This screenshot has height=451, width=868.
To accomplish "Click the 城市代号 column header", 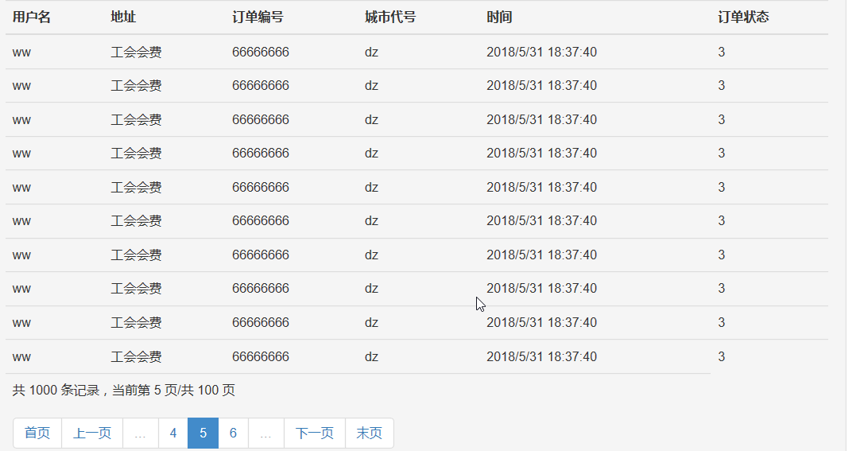I will (x=390, y=17).
